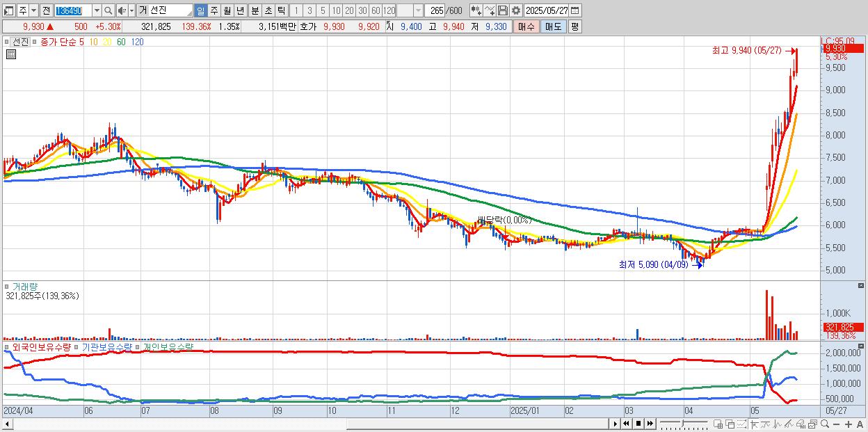Click the crosshair cursor icon in bottom toolbar
Viewport: 868px width, 432px height.
point(755,424)
